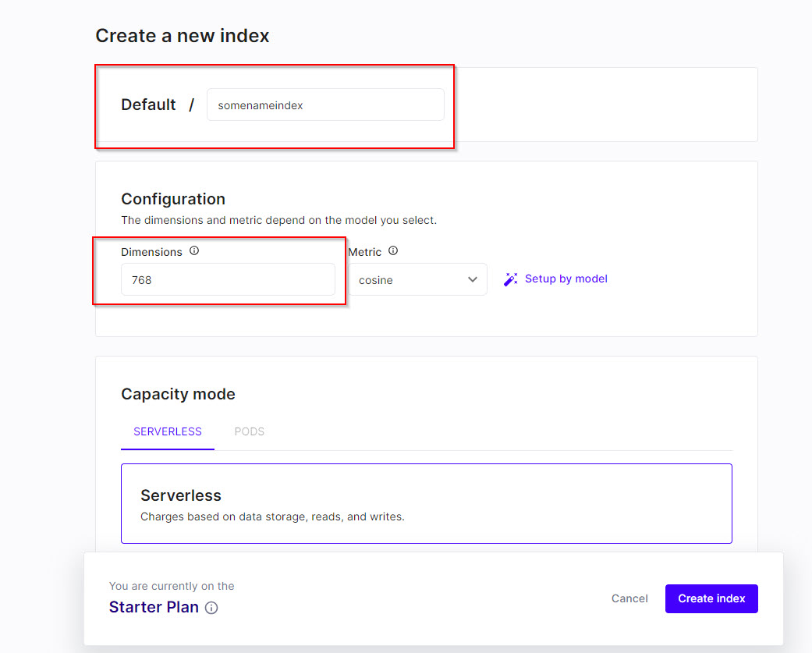Click the "You are currently on the" text
The height and width of the screenshot is (653, 812).
coord(172,586)
